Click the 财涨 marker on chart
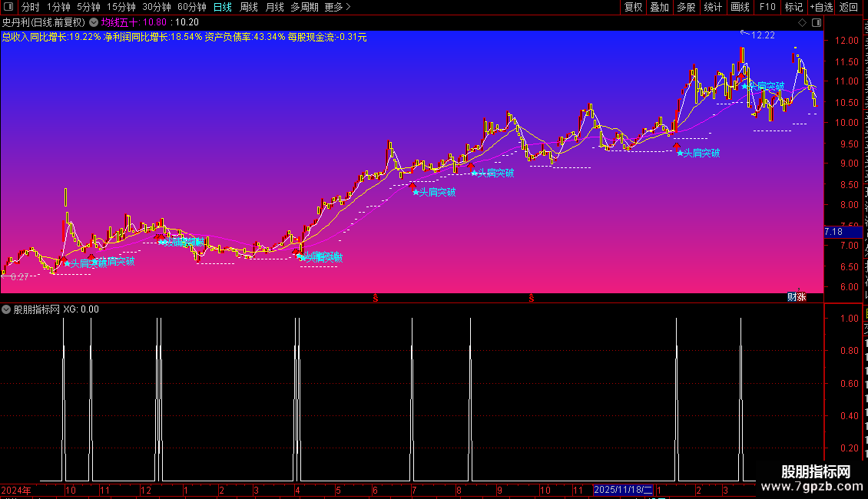Image resolution: width=868 pixels, height=499 pixels. 797,297
